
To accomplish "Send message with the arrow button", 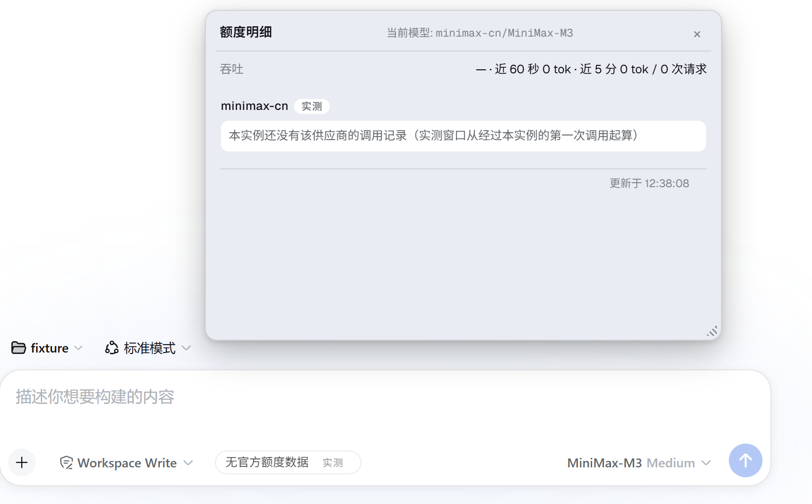I will coord(745,460).
